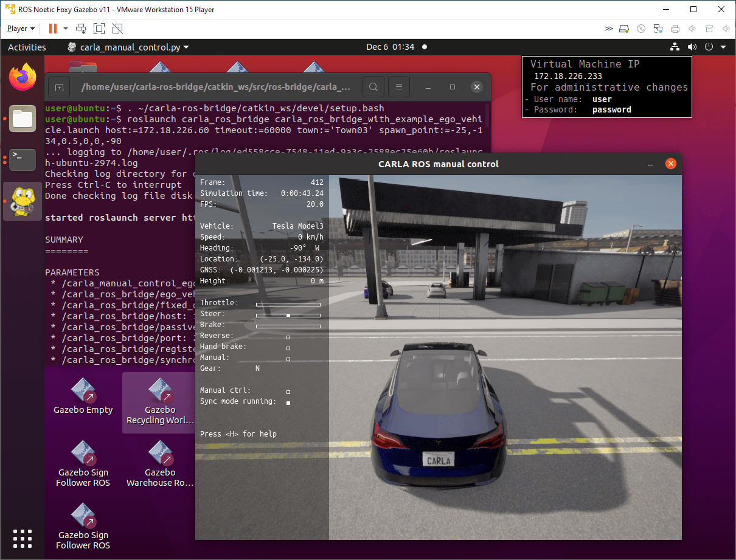The height and width of the screenshot is (560, 736).
Task: Click the Terminal icon in the dock
Action: pos(23,159)
